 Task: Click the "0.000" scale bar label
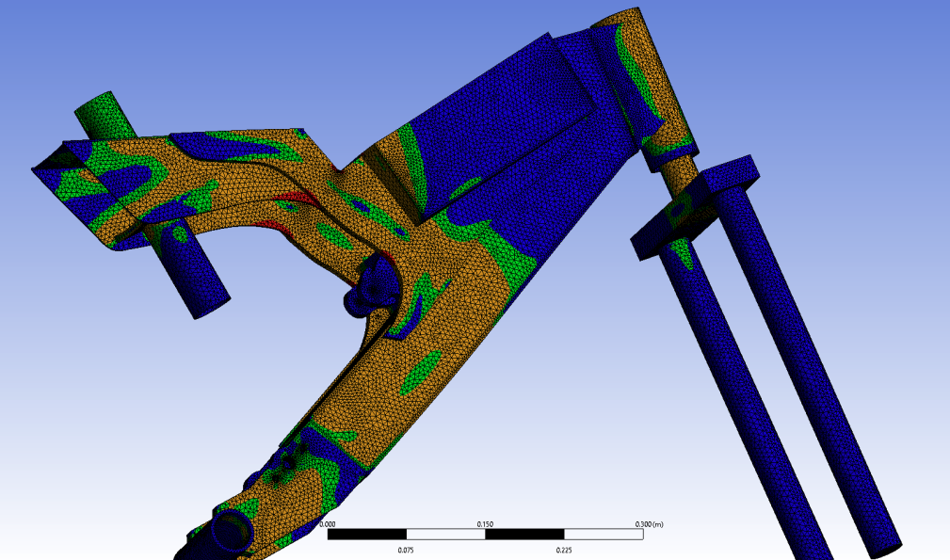(327, 524)
